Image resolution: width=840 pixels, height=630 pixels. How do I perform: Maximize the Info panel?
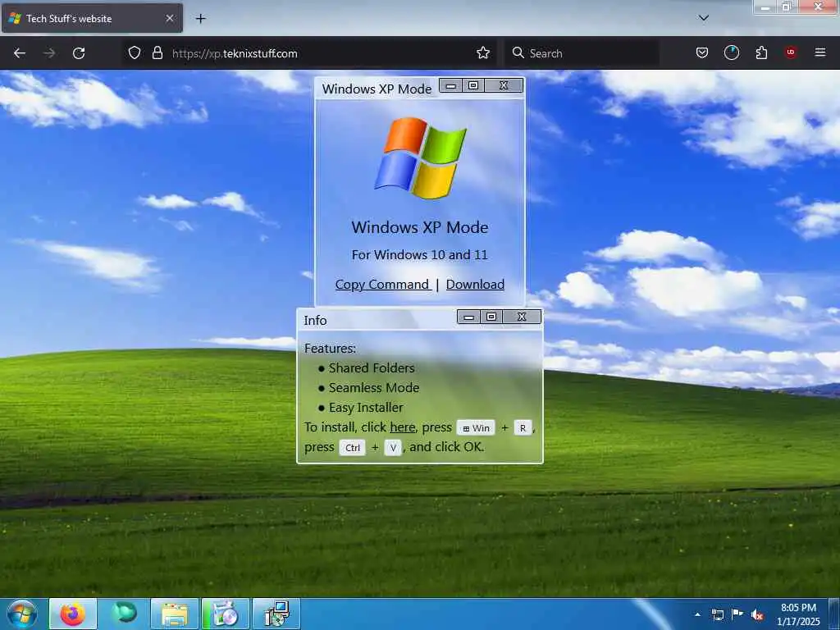491,317
